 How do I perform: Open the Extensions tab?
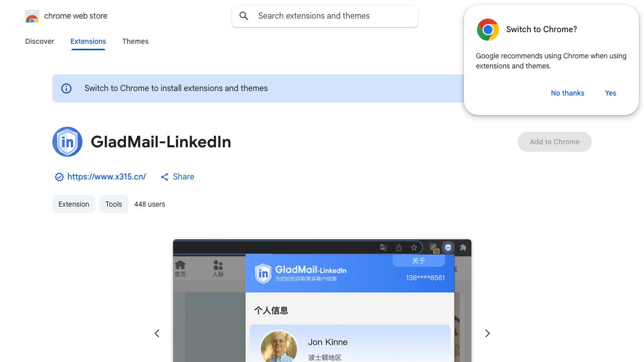point(88,41)
